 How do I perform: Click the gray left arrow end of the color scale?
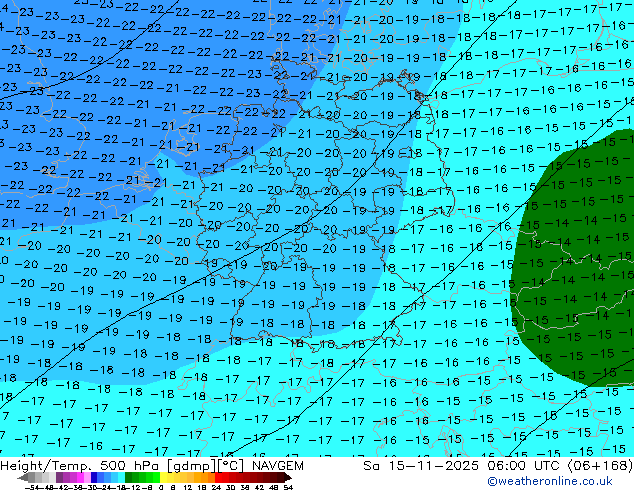(22, 477)
